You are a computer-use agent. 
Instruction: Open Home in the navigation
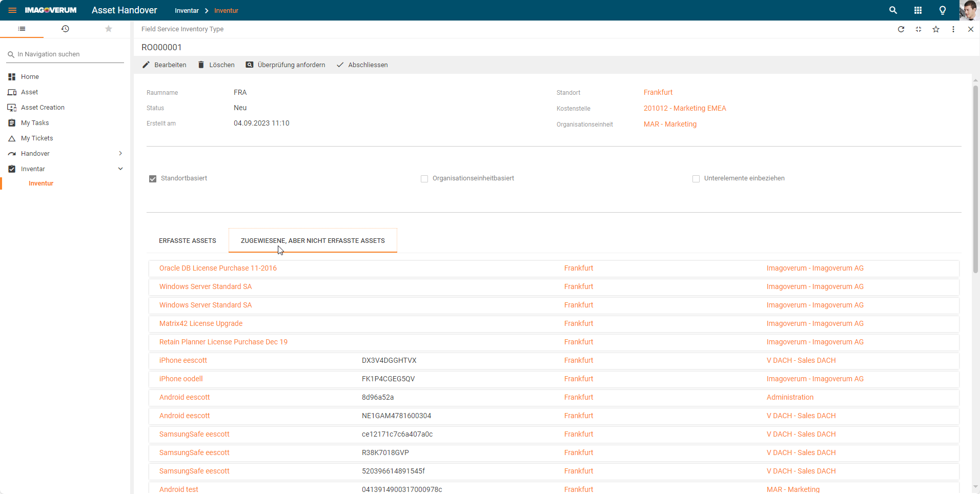[30, 77]
